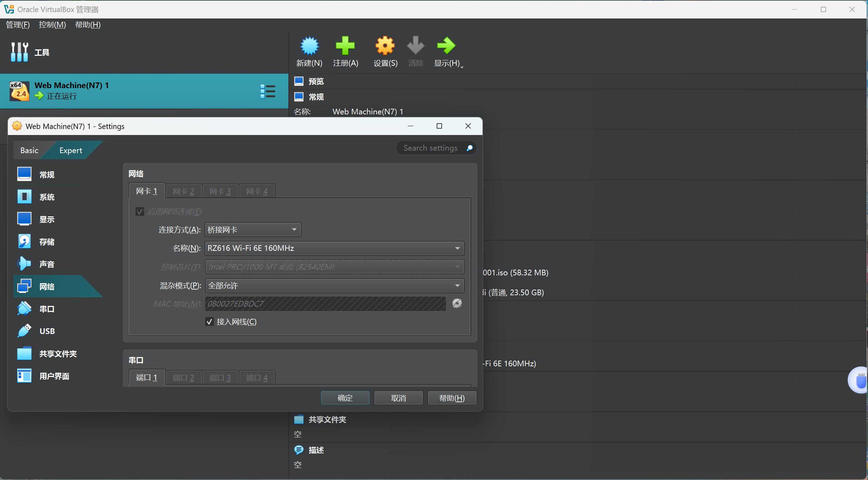Select the 网卡 4 tab
This screenshot has width=868, height=480.
click(x=257, y=191)
